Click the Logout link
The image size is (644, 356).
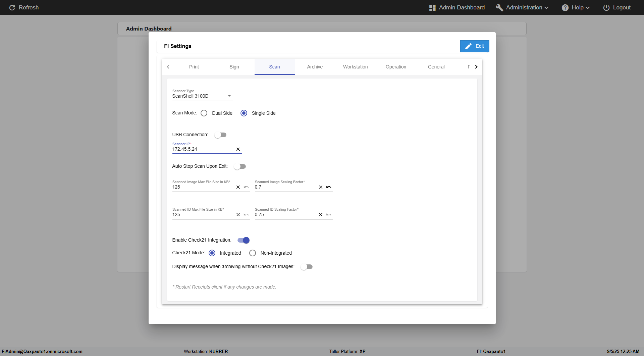[617, 7]
